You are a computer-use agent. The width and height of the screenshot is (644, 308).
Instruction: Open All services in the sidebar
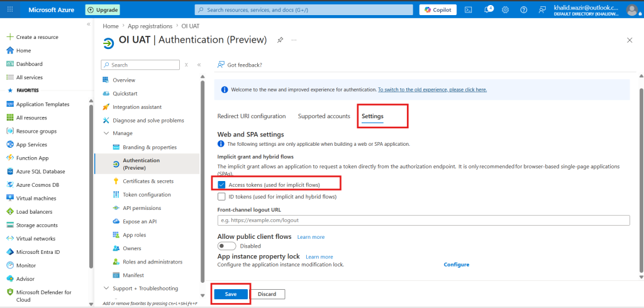pyautogui.click(x=29, y=77)
